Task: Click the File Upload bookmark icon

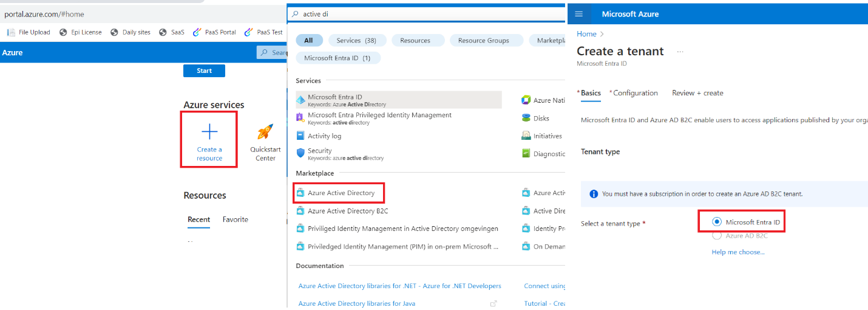Action: 11,32
